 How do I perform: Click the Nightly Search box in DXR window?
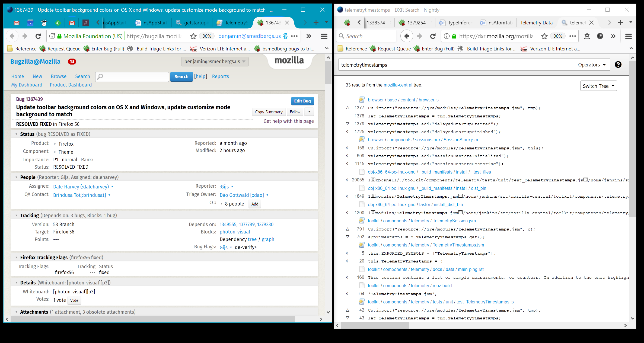tap(366, 36)
